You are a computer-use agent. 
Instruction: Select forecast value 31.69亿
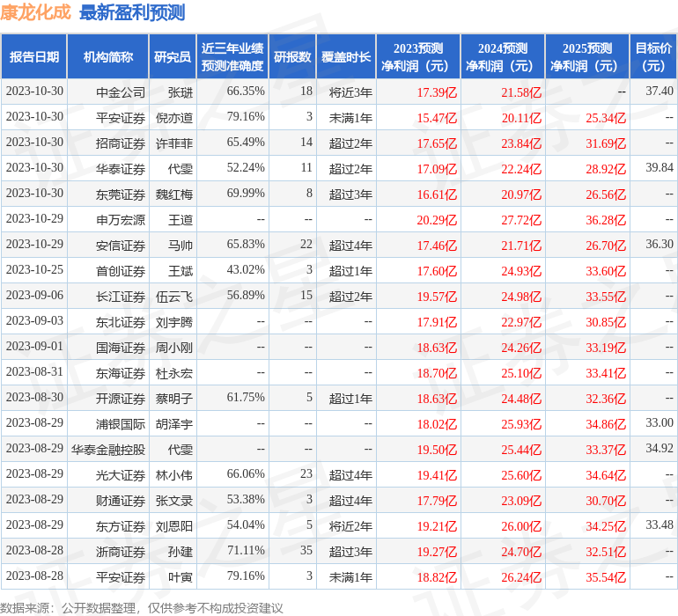(x=606, y=143)
